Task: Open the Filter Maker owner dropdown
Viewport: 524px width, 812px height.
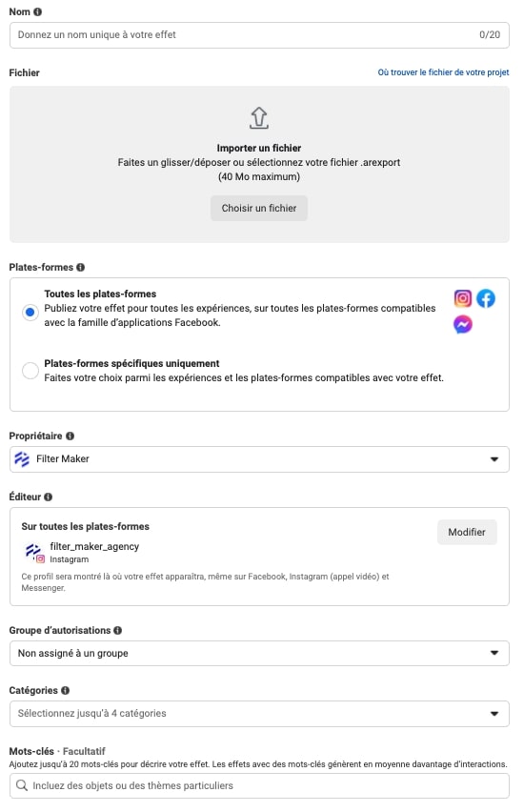Action: pos(259,459)
